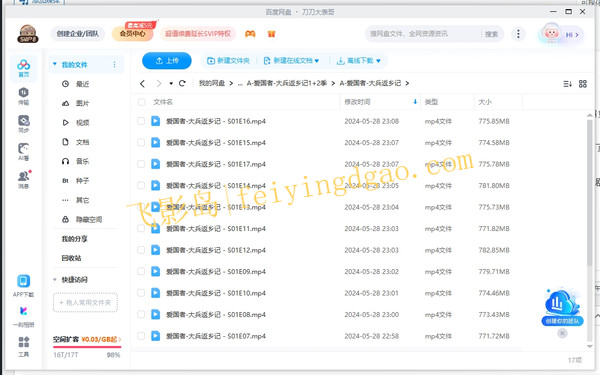Open the Videos category in sidebar
This screenshot has height=375, width=600.
(76, 122)
